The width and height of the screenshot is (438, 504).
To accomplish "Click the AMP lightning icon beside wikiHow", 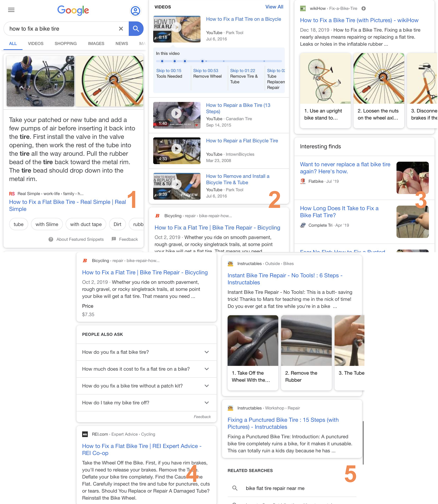I will click(x=363, y=9).
